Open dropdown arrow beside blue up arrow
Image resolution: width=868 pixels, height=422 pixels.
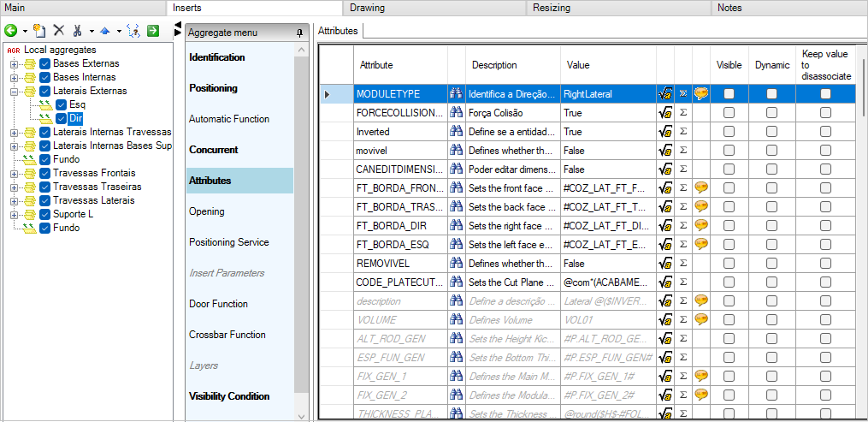119,31
